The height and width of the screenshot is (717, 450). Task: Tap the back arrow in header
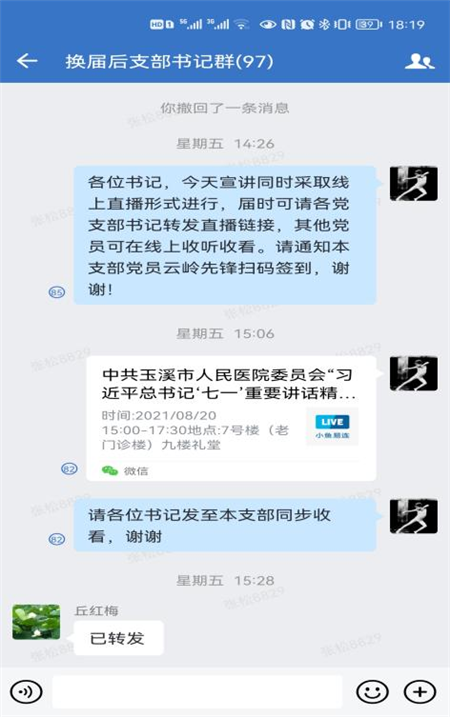[27, 60]
